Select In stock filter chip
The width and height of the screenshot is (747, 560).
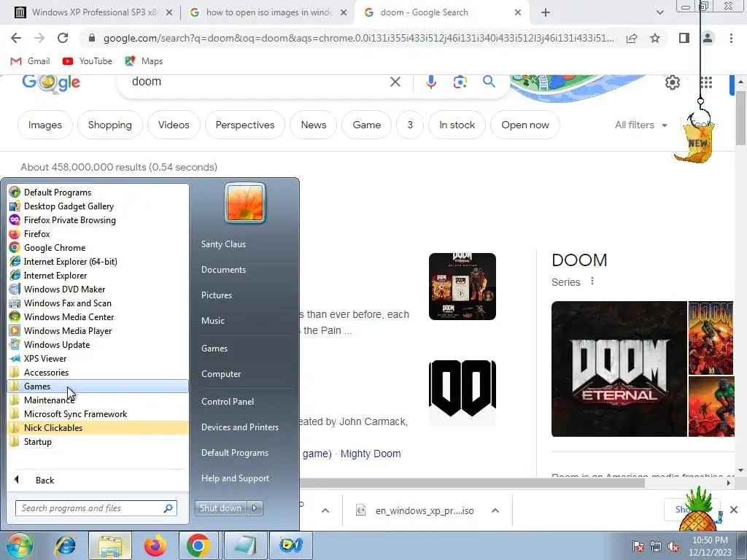tap(457, 125)
